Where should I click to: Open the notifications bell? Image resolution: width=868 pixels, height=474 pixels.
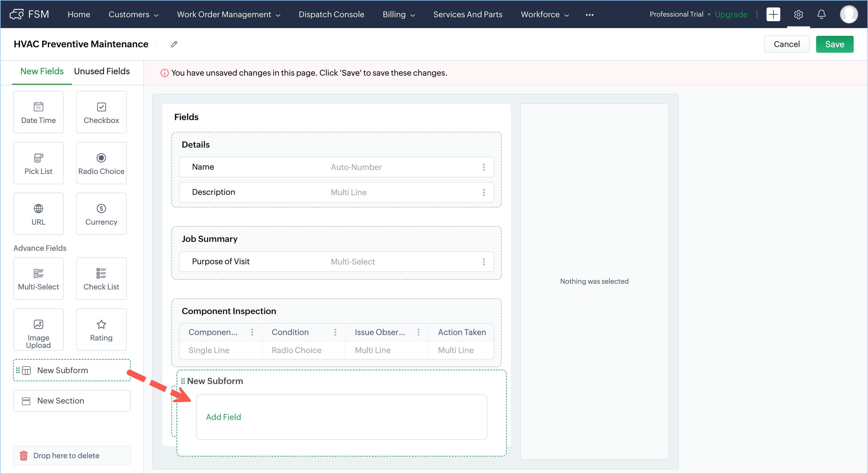point(821,15)
